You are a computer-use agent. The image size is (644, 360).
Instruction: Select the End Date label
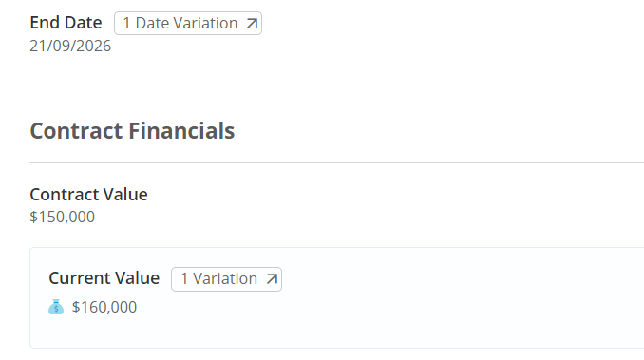tap(66, 23)
